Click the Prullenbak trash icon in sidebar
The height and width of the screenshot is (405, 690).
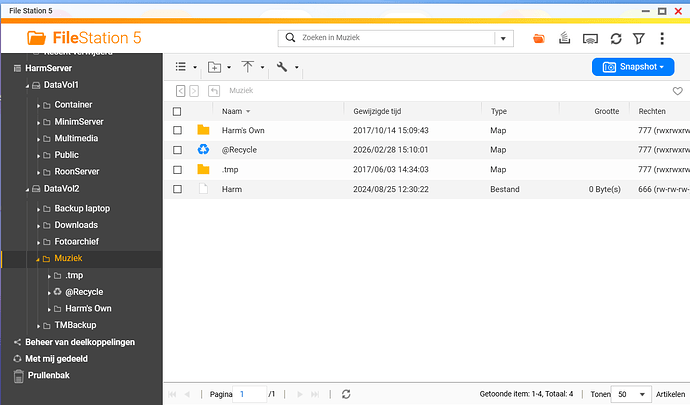pyautogui.click(x=18, y=376)
